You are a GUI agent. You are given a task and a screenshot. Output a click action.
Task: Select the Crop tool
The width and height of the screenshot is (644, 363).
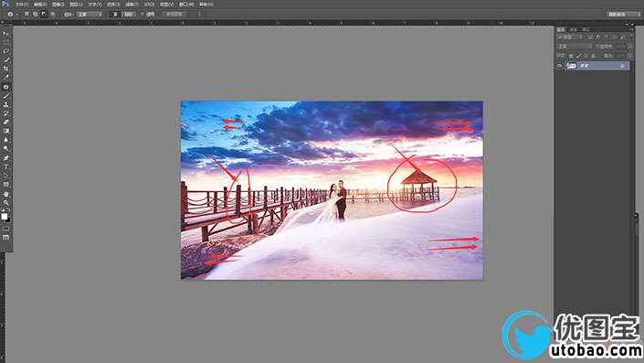[x=5, y=69]
